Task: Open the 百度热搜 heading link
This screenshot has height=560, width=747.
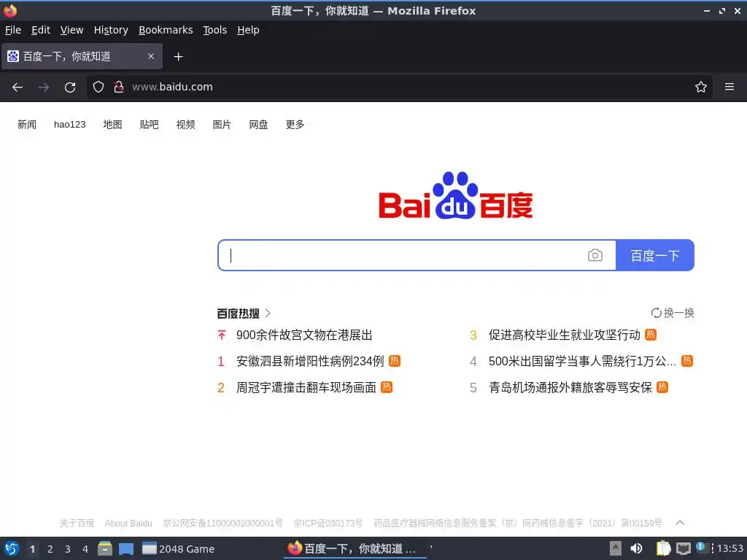Action: (x=239, y=313)
